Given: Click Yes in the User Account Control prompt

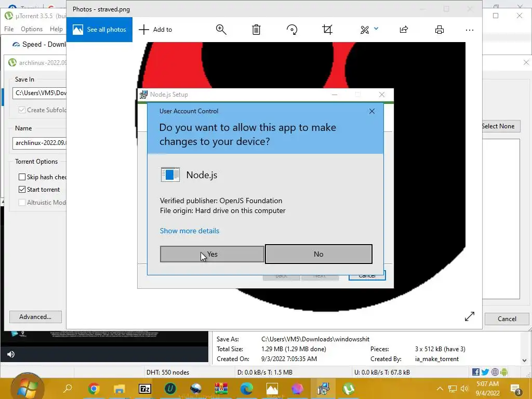Looking at the screenshot, I should [212, 254].
